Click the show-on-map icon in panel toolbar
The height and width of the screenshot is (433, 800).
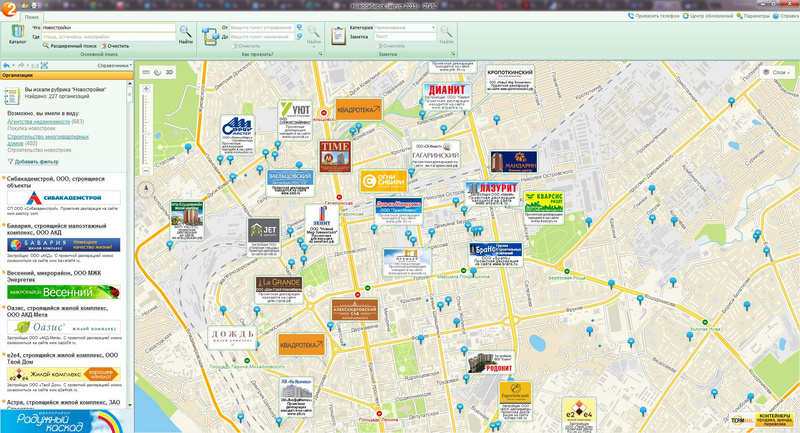[44, 66]
